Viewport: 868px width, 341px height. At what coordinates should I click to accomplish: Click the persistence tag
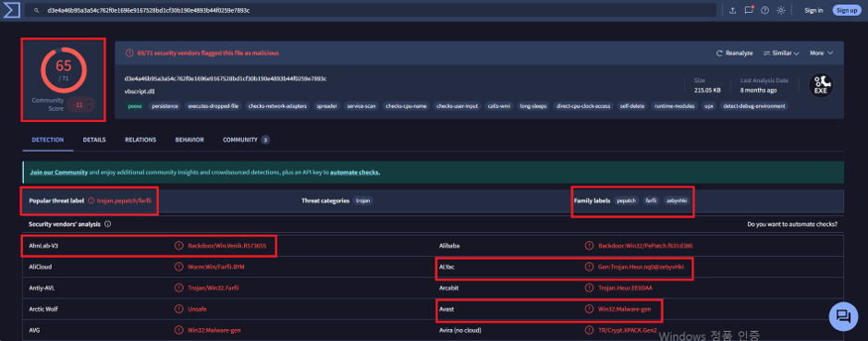pyautogui.click(x=165, y=105)
